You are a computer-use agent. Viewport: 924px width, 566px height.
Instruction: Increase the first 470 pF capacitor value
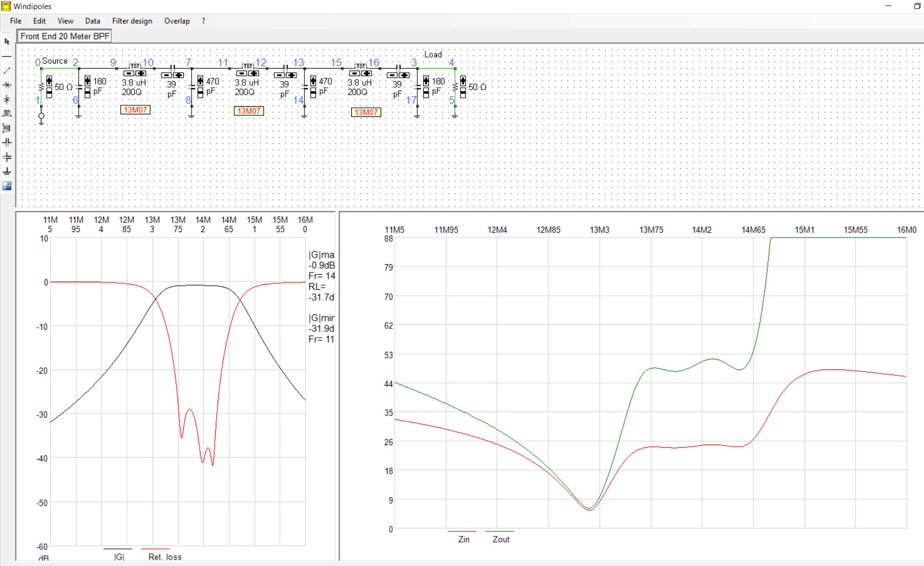200,81
